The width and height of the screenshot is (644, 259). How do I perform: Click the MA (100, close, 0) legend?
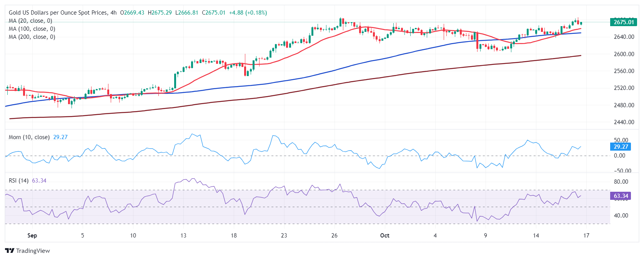[x=32, y=29]
